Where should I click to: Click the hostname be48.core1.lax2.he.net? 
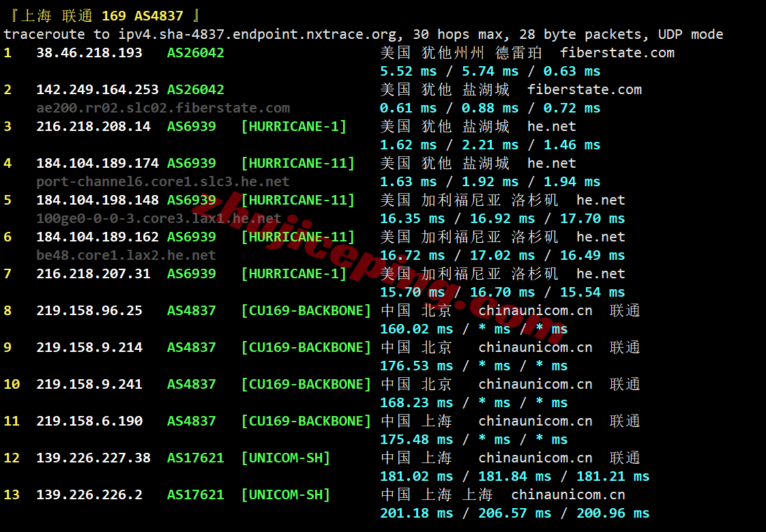click(x=126, y=255)
